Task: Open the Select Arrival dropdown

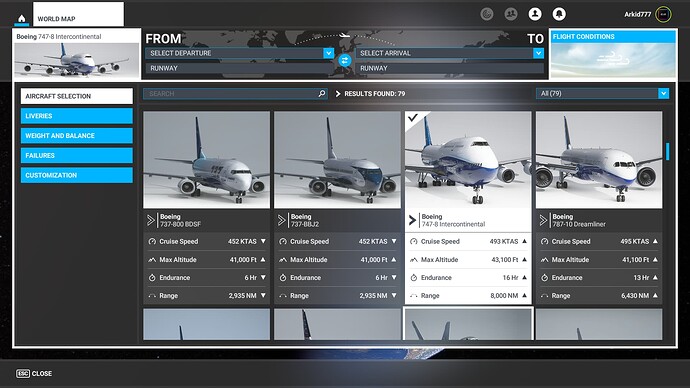Action: pos(450,53)
